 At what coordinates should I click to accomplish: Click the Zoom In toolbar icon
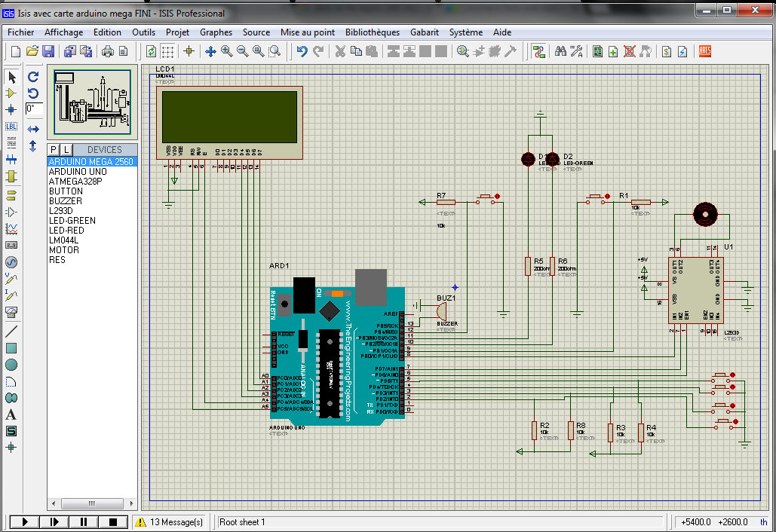(x=225, y=50)
